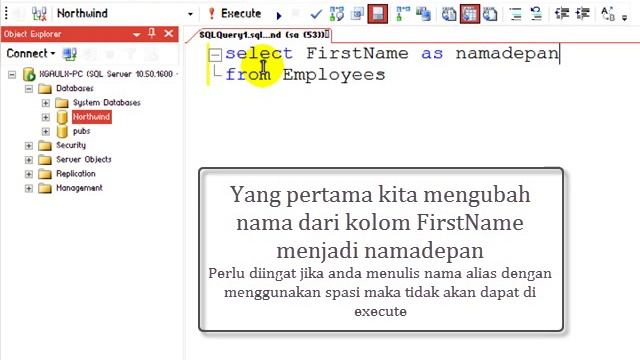Expand the System Databases folder

pyautogui.click(x=45, y=103)
